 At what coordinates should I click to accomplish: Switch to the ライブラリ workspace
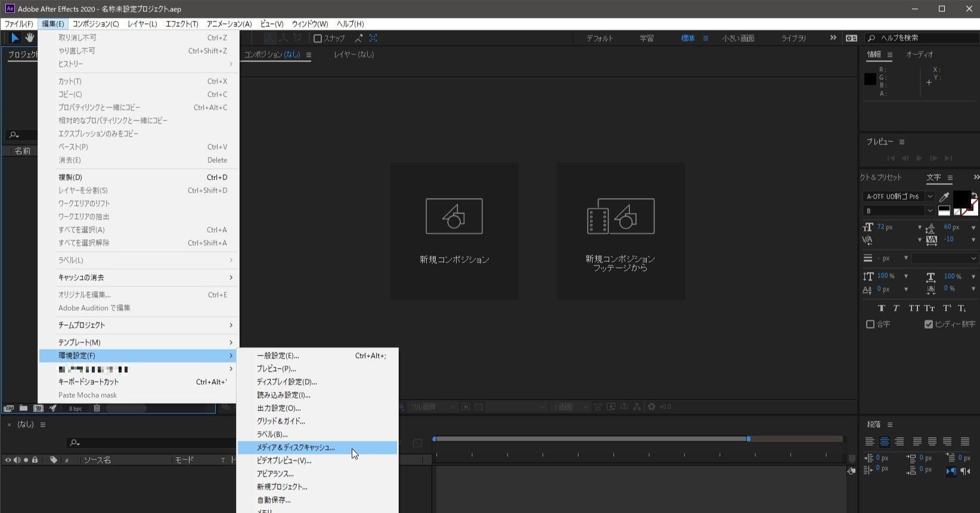point(793,38)
